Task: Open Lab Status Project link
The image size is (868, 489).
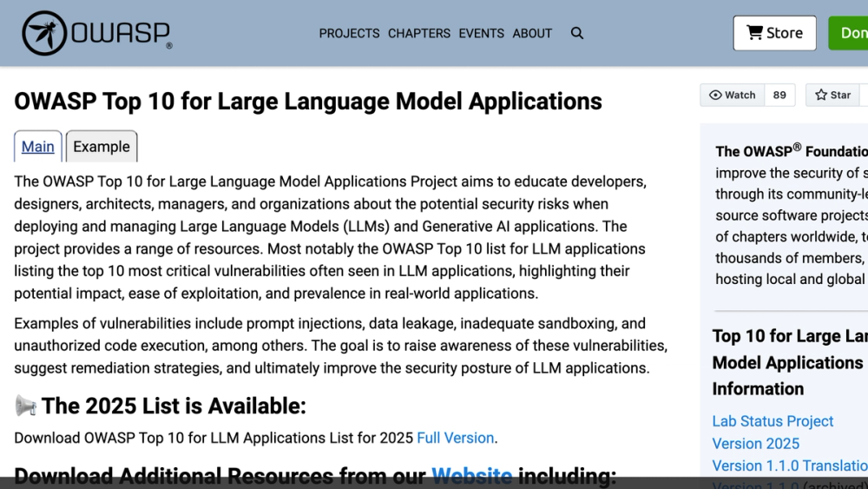Action: pos(773,421)
